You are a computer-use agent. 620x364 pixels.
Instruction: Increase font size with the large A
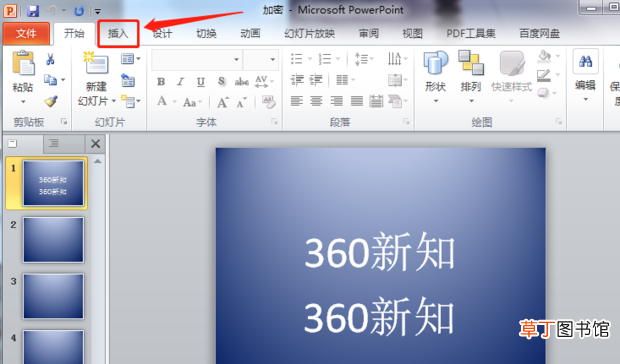(223, 102)
